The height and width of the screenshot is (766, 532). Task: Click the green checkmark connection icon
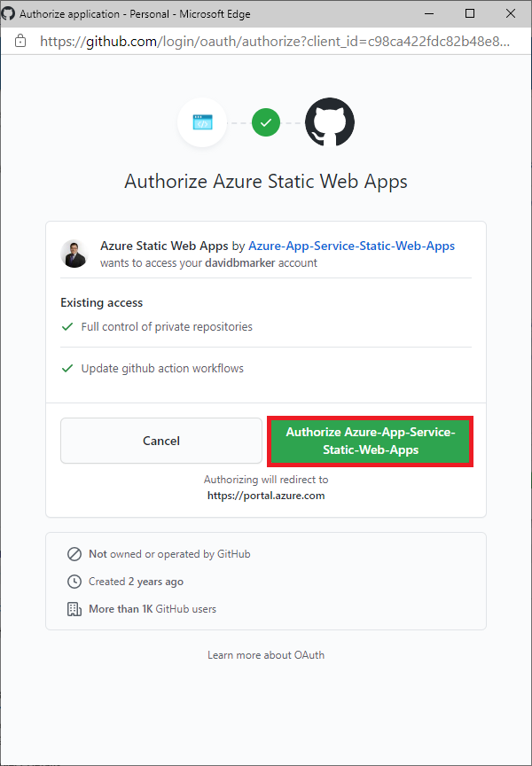pos(266,122)
